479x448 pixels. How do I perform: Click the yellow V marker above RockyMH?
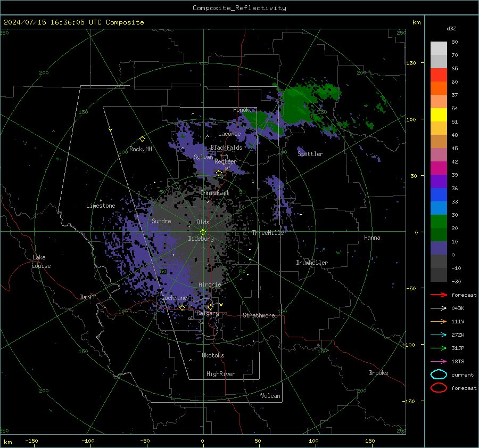(x=111, y=130)
